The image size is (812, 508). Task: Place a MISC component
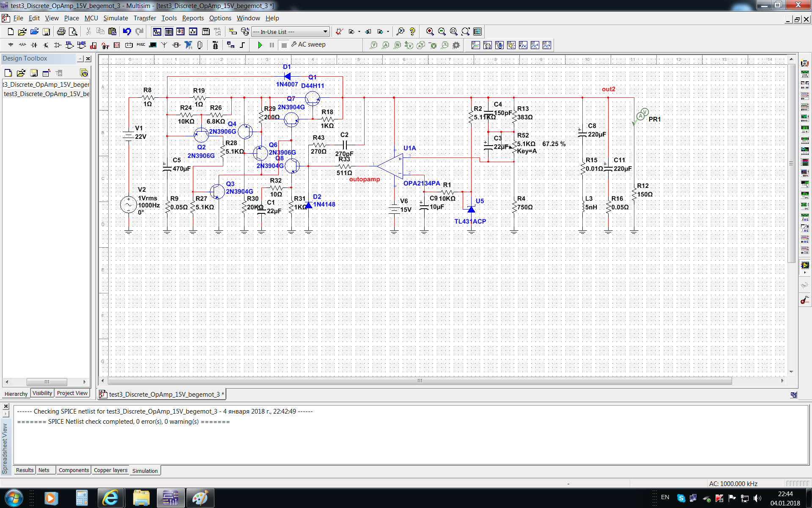[x=141, y=44]
